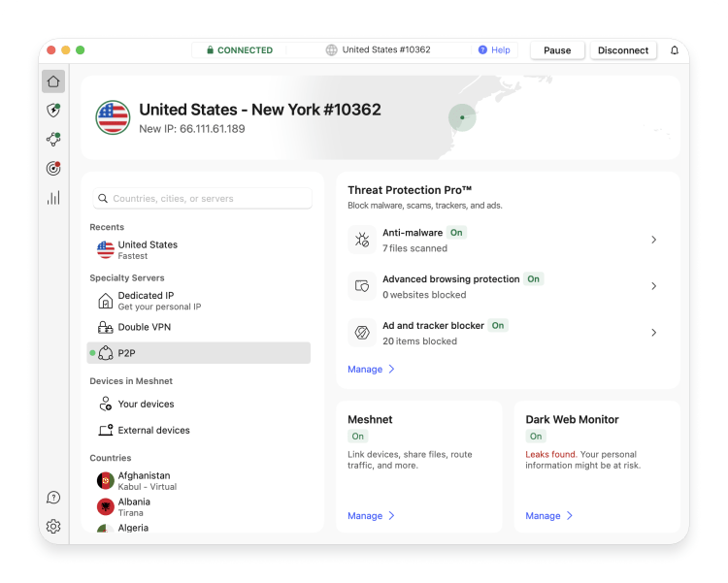Click the Your devices person icon
The width and height of the screenshot is (728, 583).
[106, 404]
